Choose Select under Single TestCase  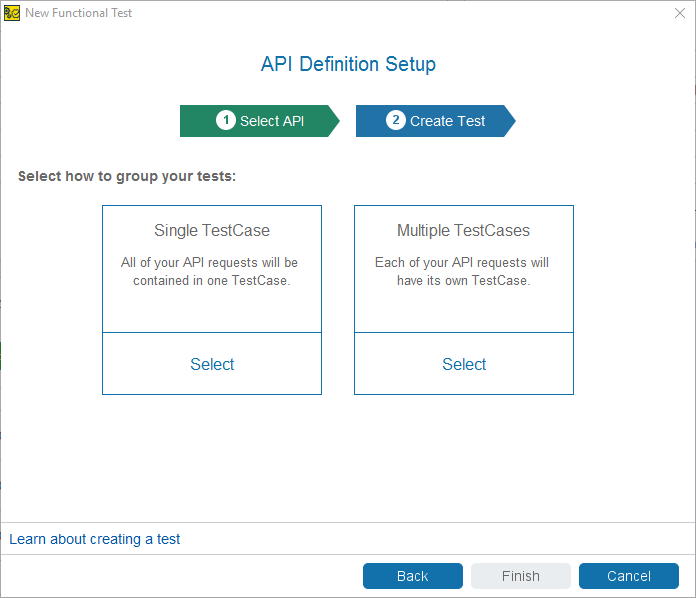[212, 364]
